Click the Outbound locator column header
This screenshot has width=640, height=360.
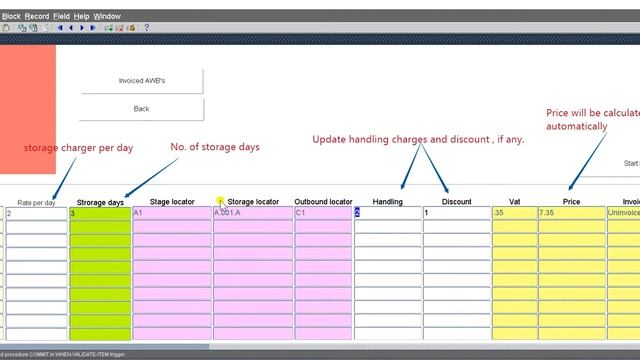coord(323,202)
